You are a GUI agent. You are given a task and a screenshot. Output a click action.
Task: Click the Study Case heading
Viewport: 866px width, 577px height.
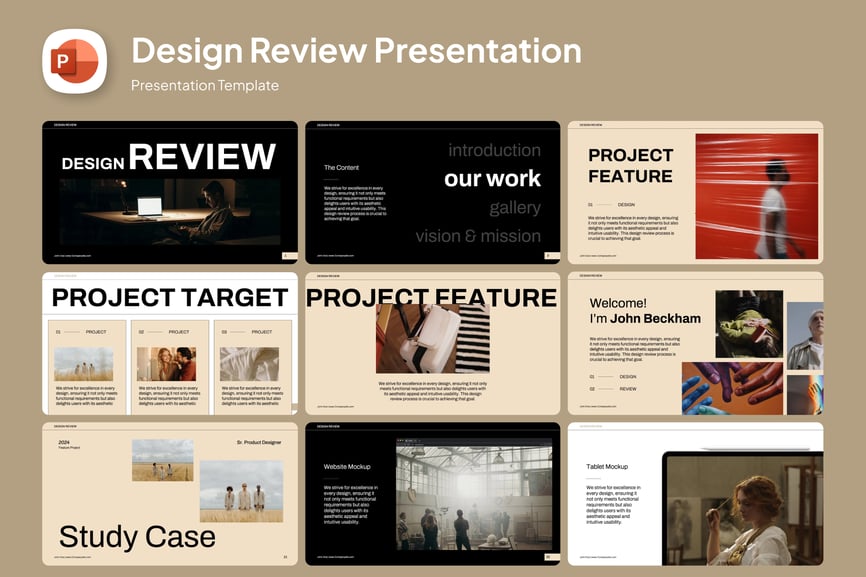[x=137, y=537]
